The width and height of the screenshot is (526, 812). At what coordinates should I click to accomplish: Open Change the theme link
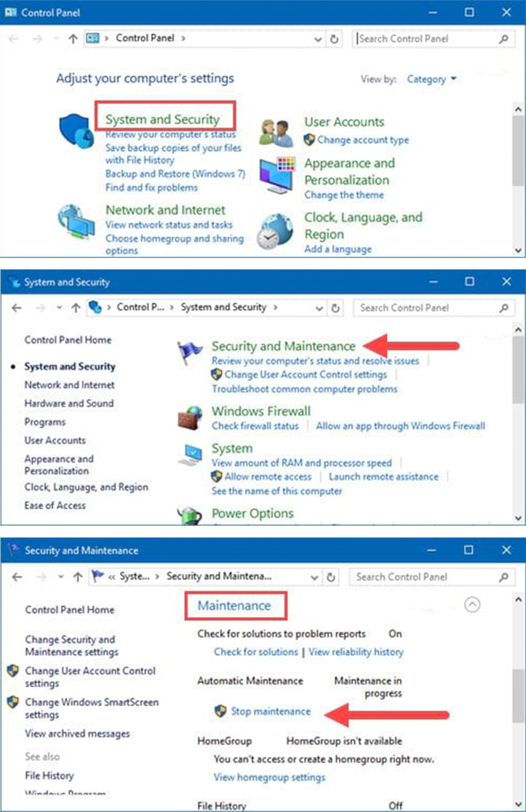(344, 195)
